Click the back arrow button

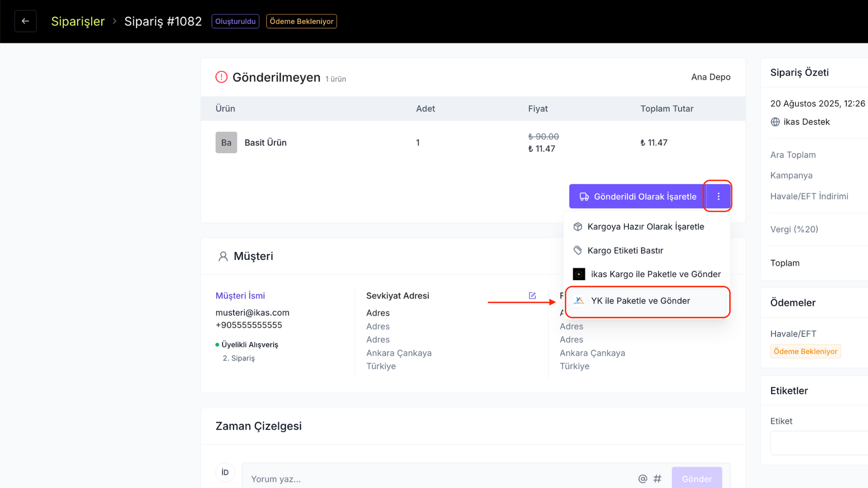pyautogui.click(x=25, y=21)
